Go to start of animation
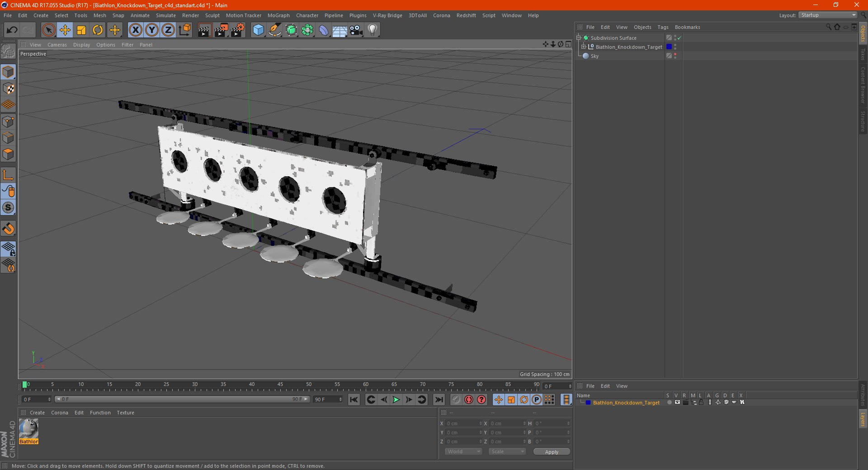The image size is (868, 470). 354,399
